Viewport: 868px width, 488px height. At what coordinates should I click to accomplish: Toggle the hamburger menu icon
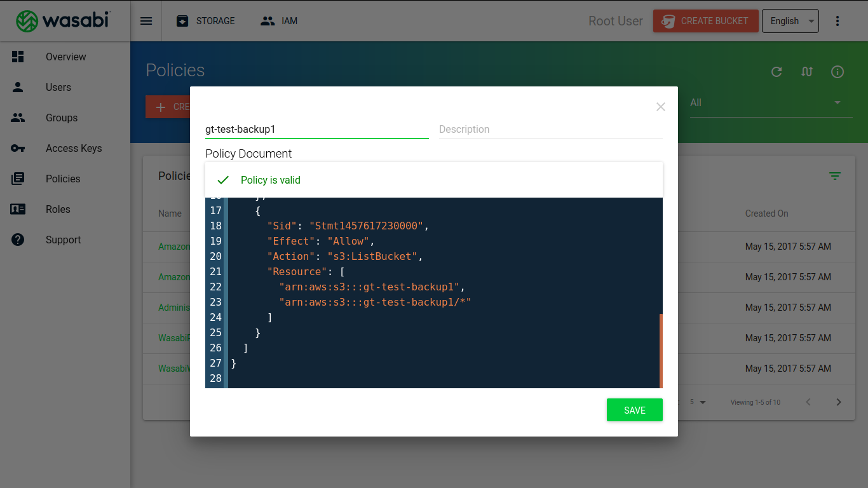pos(146,21)
